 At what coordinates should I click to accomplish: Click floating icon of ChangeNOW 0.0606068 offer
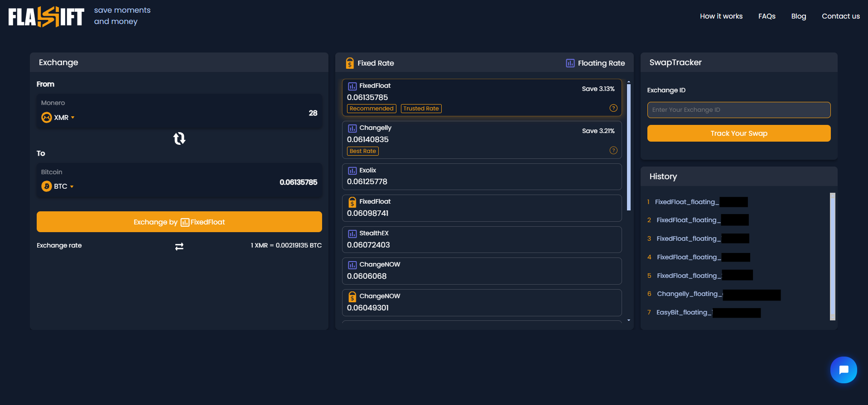[352, 265]
